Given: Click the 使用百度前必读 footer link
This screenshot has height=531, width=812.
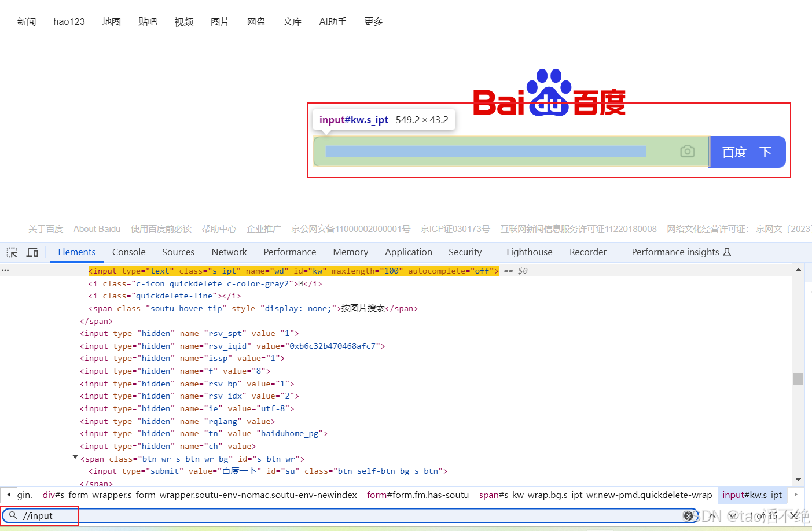Looking at the screenshot, I should click(x=161, y=229).
